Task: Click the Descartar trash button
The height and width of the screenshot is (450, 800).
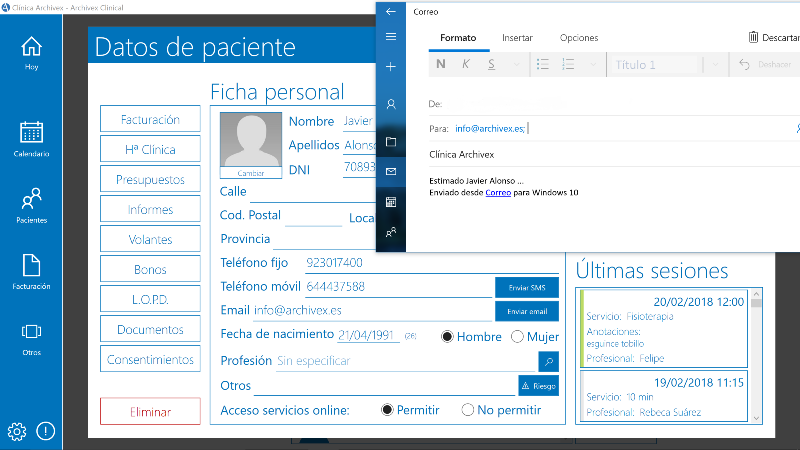Action: pyautogui.click(x=773, y=37)
